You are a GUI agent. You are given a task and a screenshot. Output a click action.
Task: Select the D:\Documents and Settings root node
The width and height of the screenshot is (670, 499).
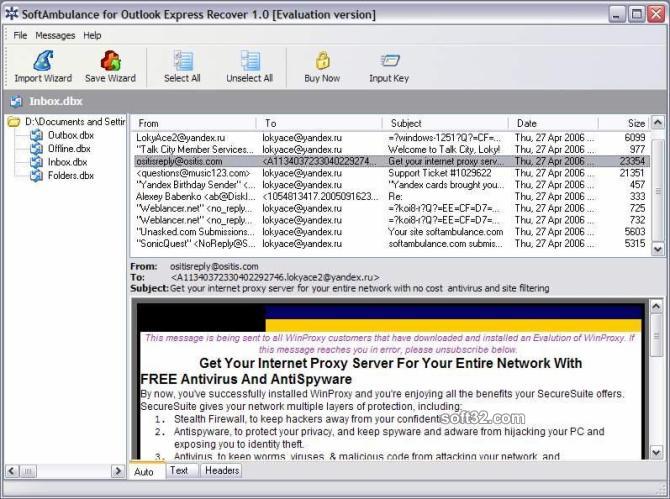click(x=75, y=122)
